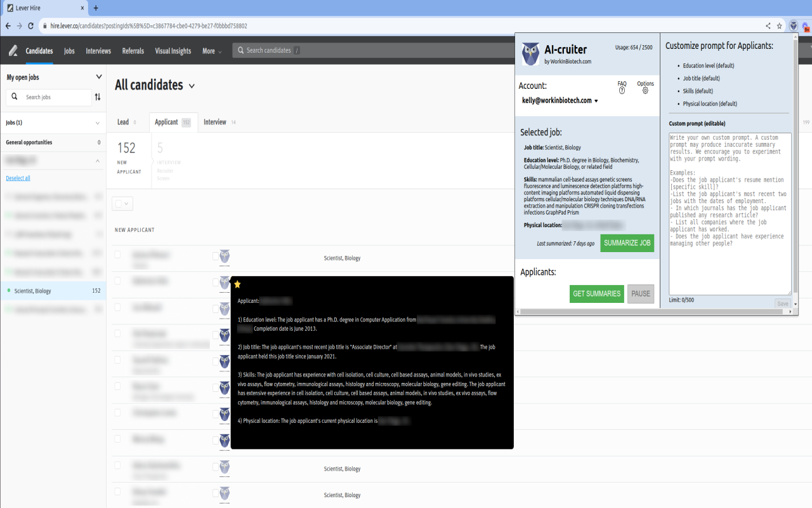Open the Interviews nav item
812x508 pixels.
point(98,51)
